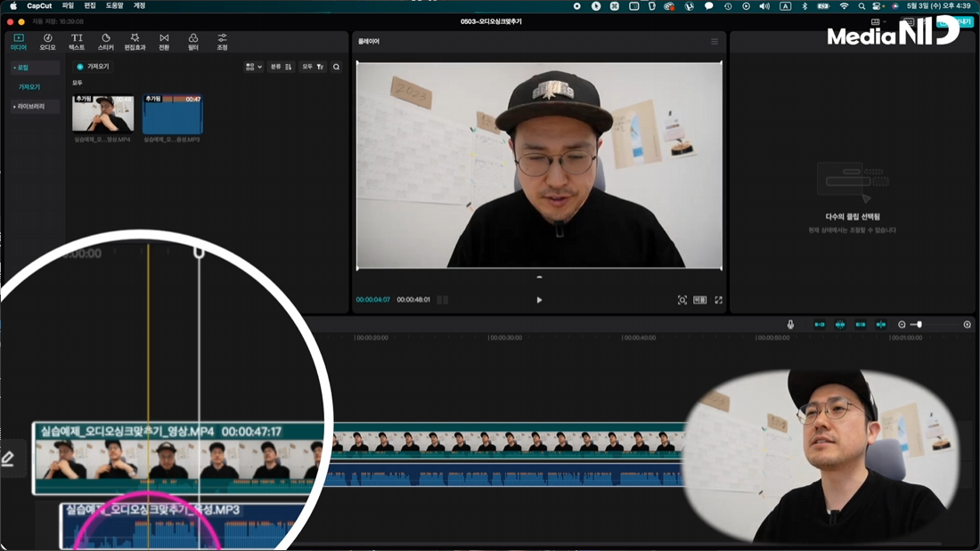Viewport: 980px width, 551px height.
Task: Open the 전환 (Transition) tab
Action: coord(164,42)
